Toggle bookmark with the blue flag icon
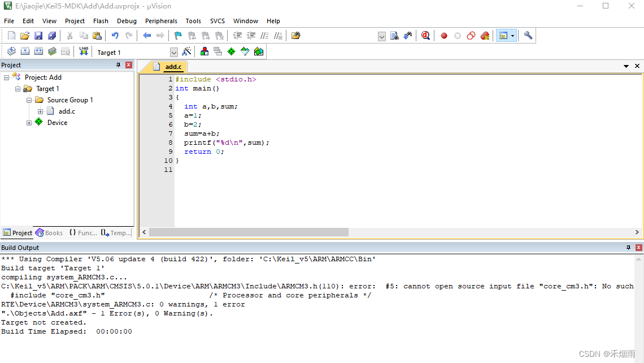This screenshot has width=644, height=363. pyautogui.click(x=178, y=36)
